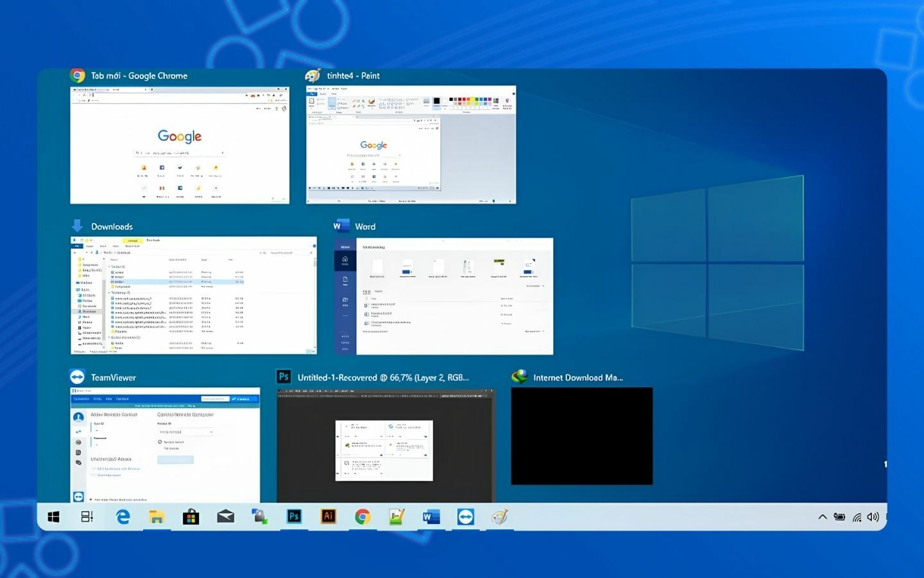924x578 pixels.
Task: Click the "Word" window title text
Action: pyautogui.click(x=365, y=227)
